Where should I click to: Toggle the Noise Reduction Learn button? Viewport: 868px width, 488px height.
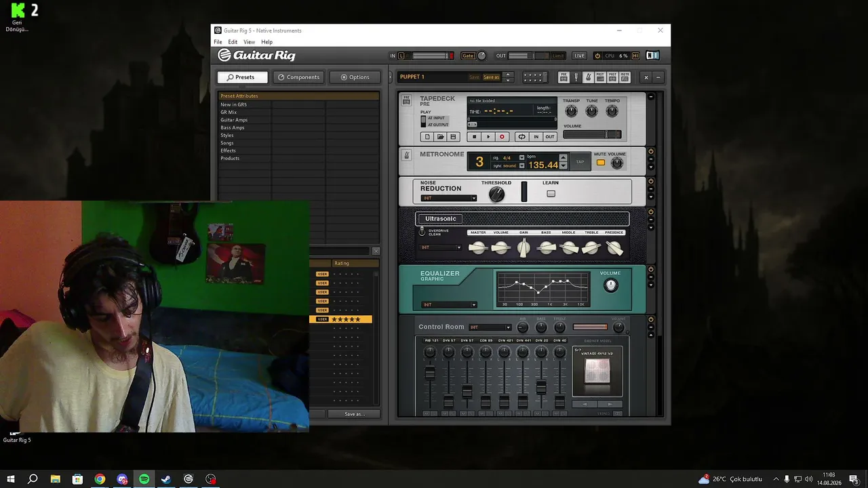[551, 194]
